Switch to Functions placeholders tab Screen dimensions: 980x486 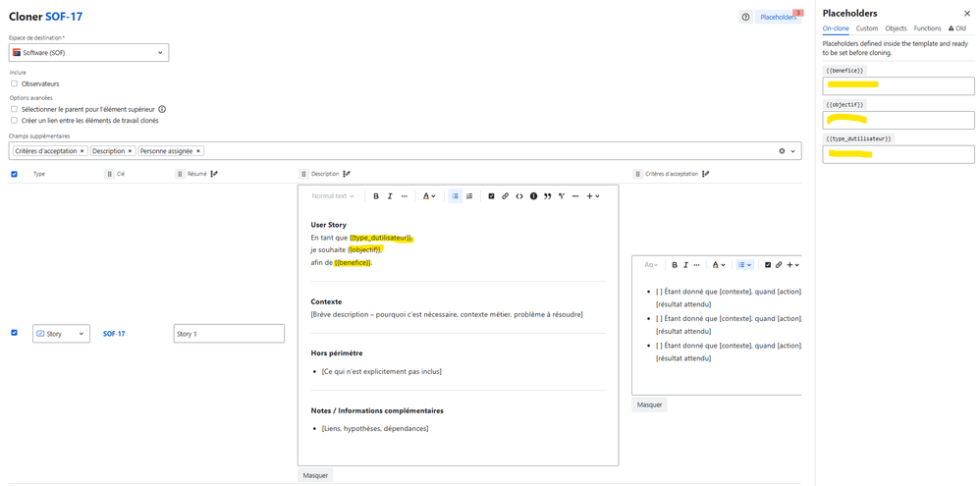coord(928,28)
